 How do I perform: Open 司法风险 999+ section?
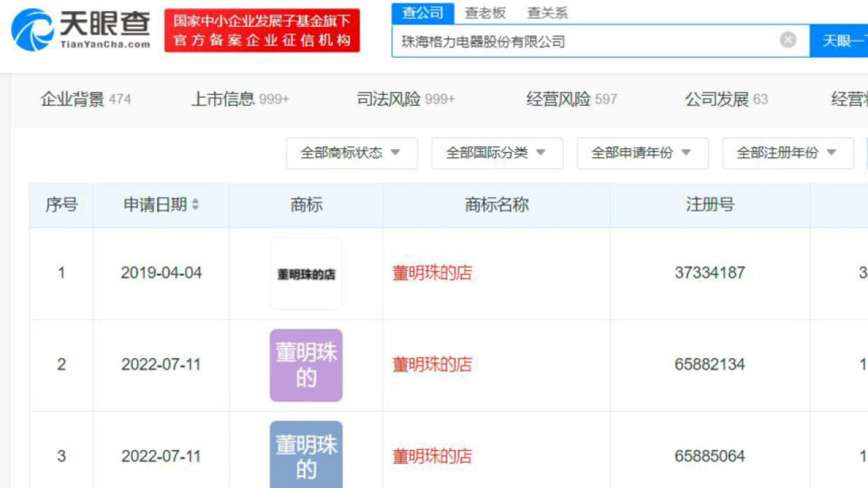tap(406, 99)
